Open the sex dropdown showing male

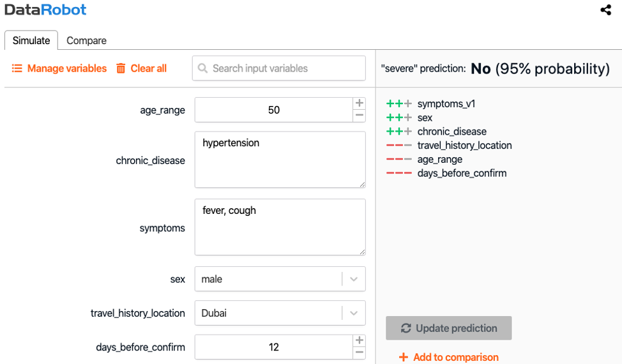pos(280,279)
